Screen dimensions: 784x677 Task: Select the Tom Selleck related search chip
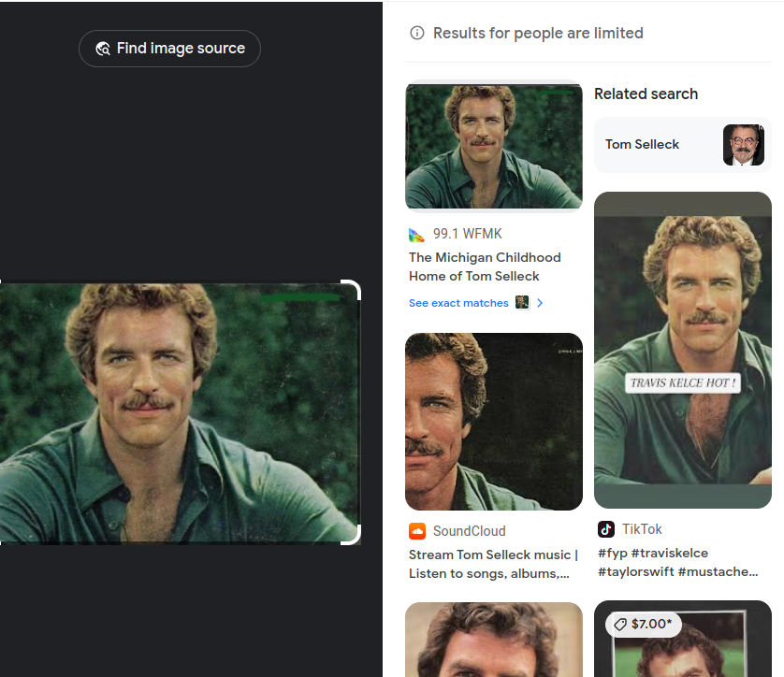683,145
